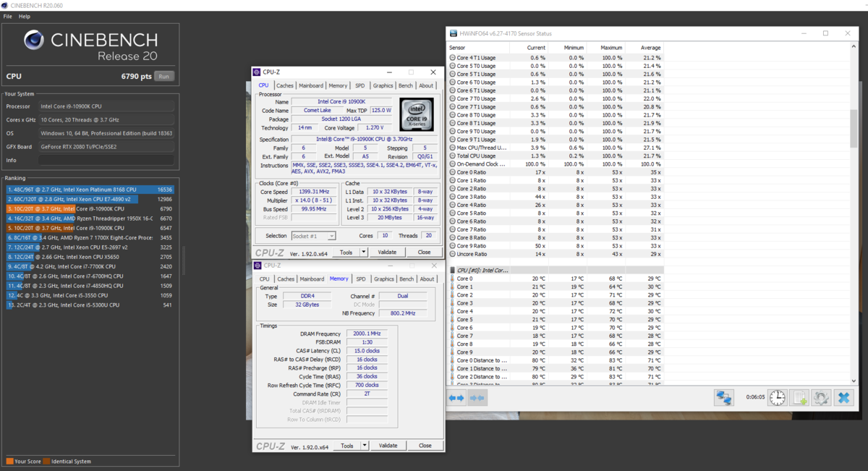Click HWiNFO scrollbar down arrow
This screenshot has width=868, height=471.
854,380
